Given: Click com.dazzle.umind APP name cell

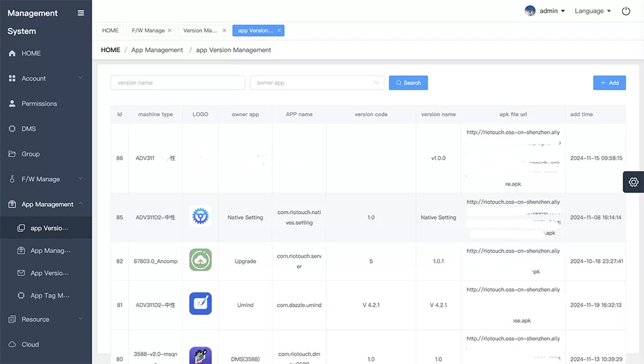Looking at the screenshot, I should click(x=299, y=305).
